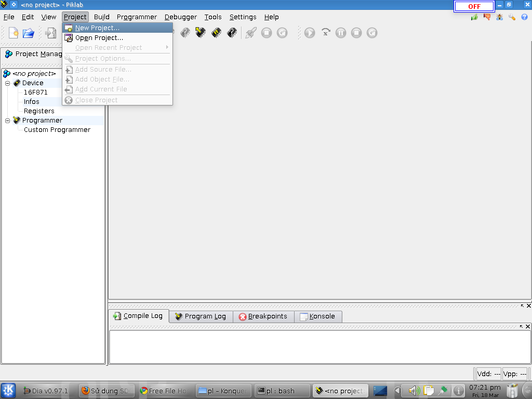532x399 pixels.
Task: Click the programmer restart icon after the stop icon
Action: (282, 33)
